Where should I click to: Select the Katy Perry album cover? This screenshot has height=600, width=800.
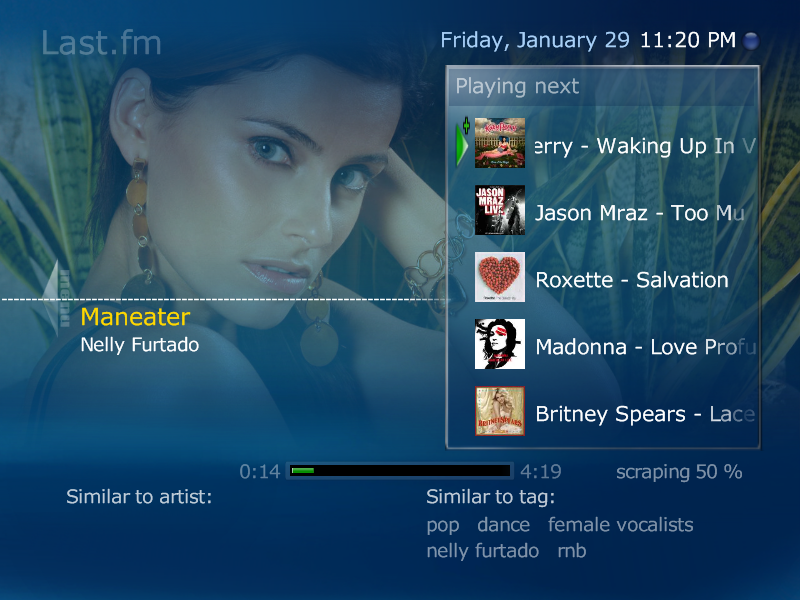[500, 143]
